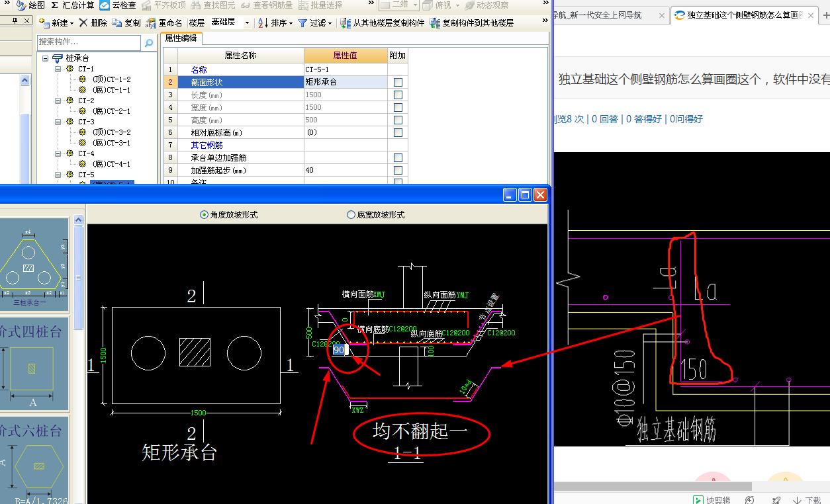
Task: Run 汇总计算 summary calculation
Action: 72,5
